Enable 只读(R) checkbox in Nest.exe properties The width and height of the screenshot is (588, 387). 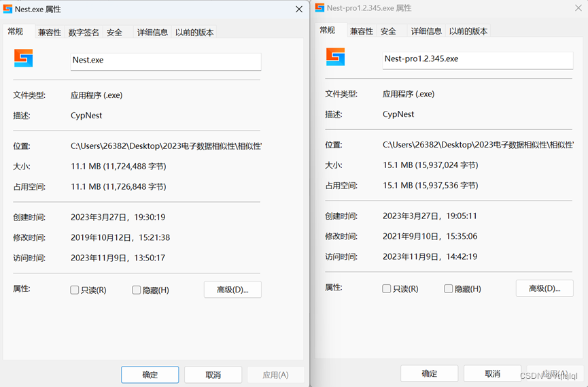74,290
